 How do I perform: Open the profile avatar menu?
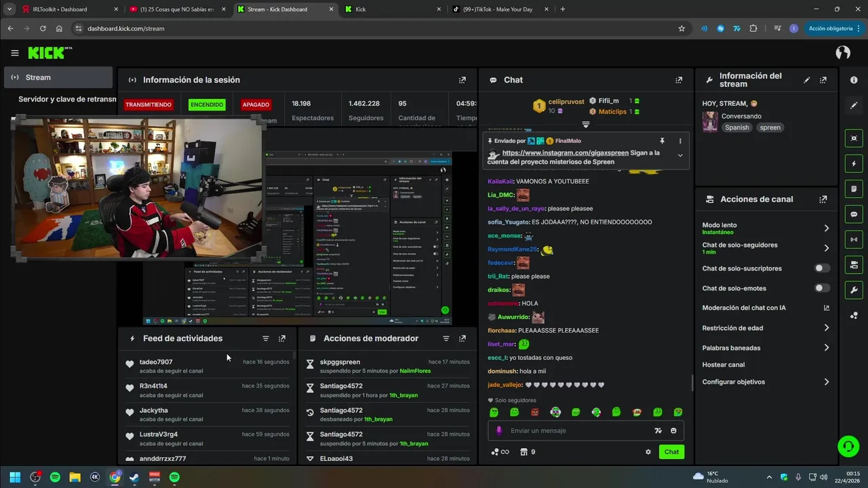click(843, 53)
